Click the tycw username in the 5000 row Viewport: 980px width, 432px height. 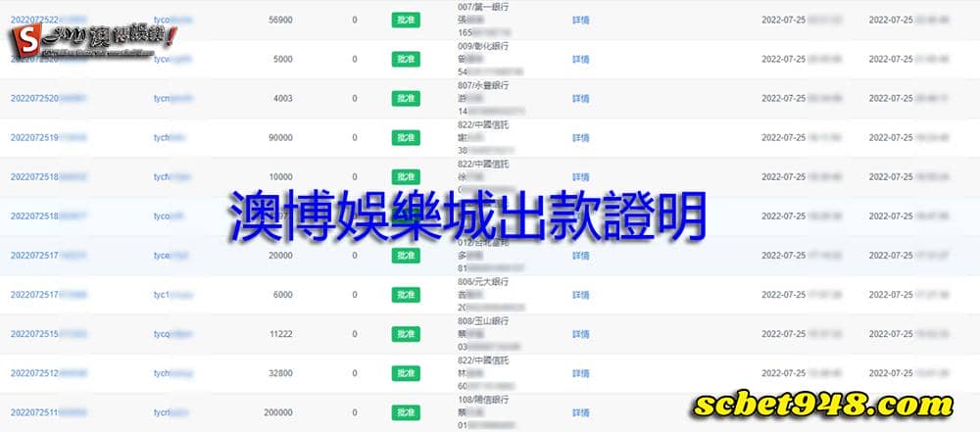[173, 60]
